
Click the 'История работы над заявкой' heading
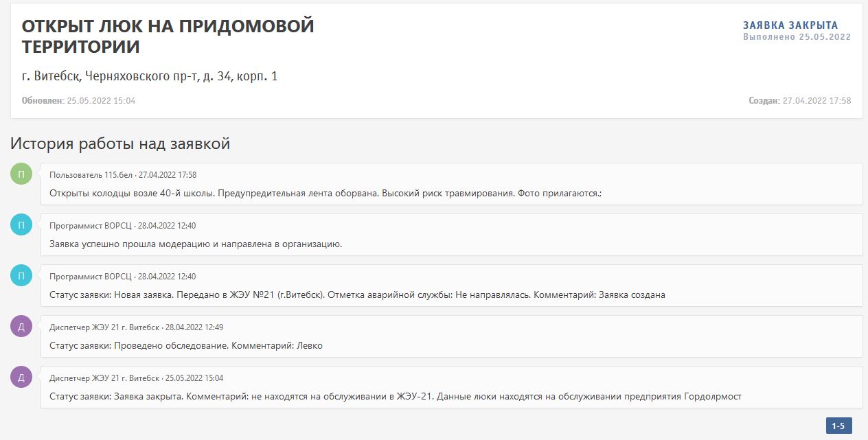coord(120,143)
